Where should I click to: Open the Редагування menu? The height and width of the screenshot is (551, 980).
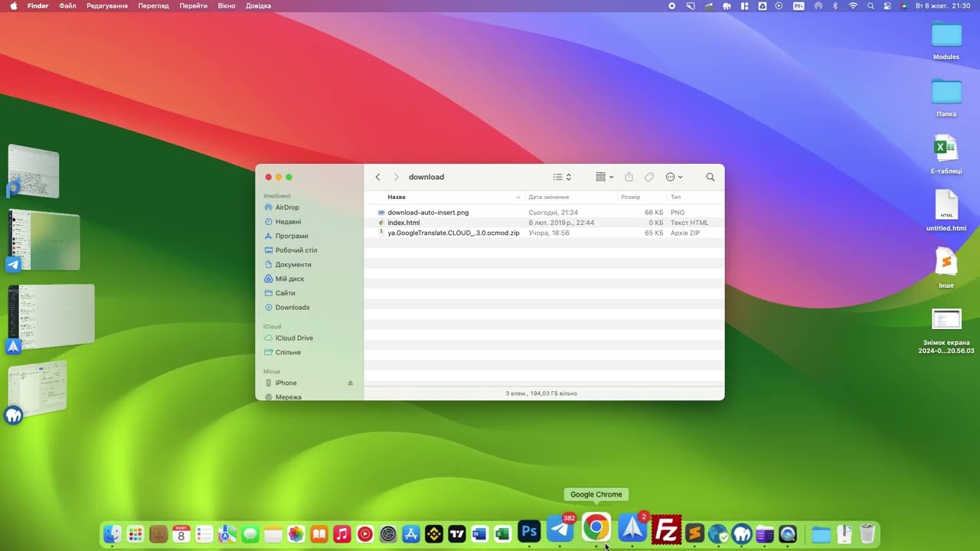pos(107,5)
